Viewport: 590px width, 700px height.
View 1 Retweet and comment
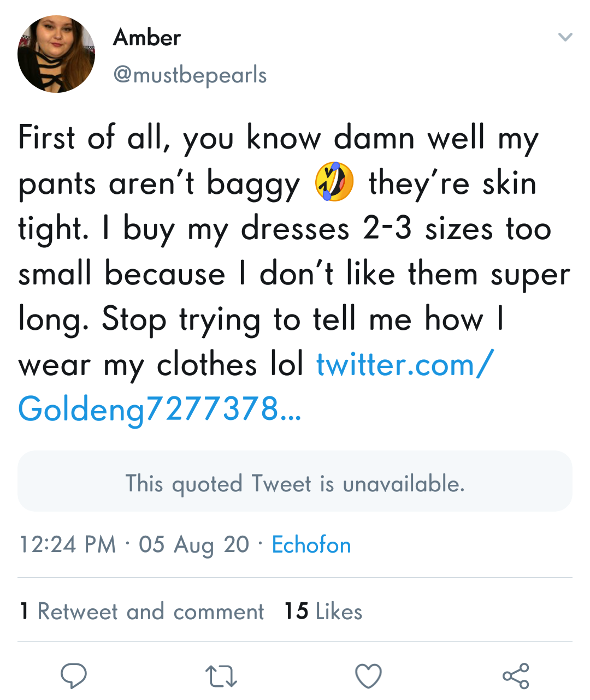[142, 612]
